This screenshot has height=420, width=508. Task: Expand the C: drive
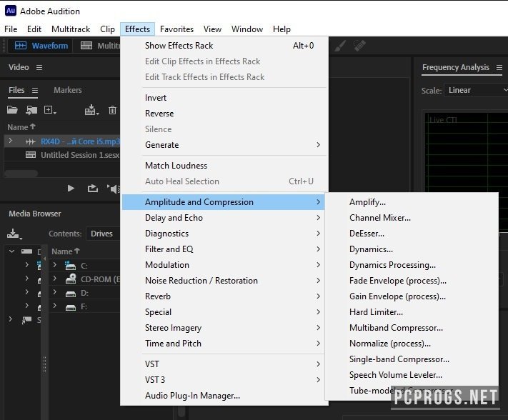pos(55,265)
